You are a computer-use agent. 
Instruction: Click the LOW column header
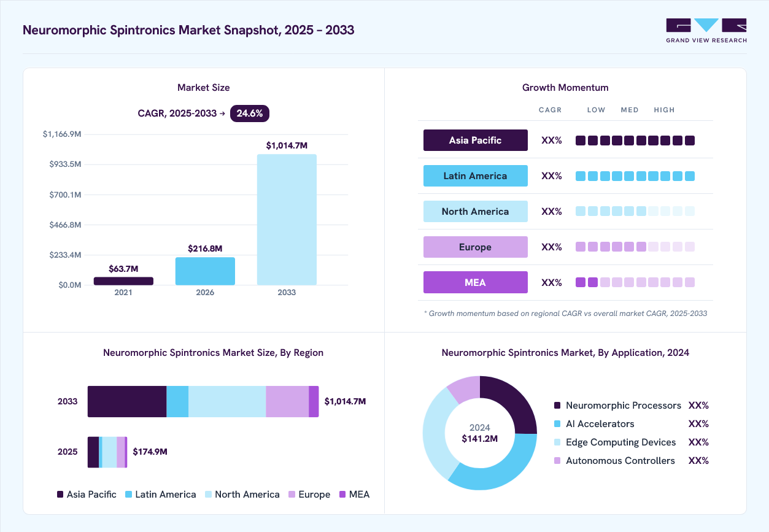596,110
